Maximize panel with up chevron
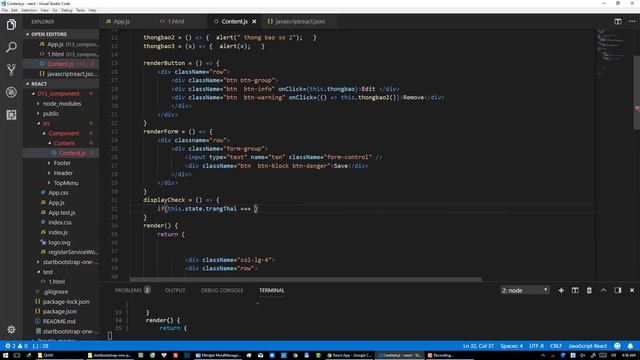Viewport: 640px width, 360px height. pyautogui.click(x=603, y=290)
